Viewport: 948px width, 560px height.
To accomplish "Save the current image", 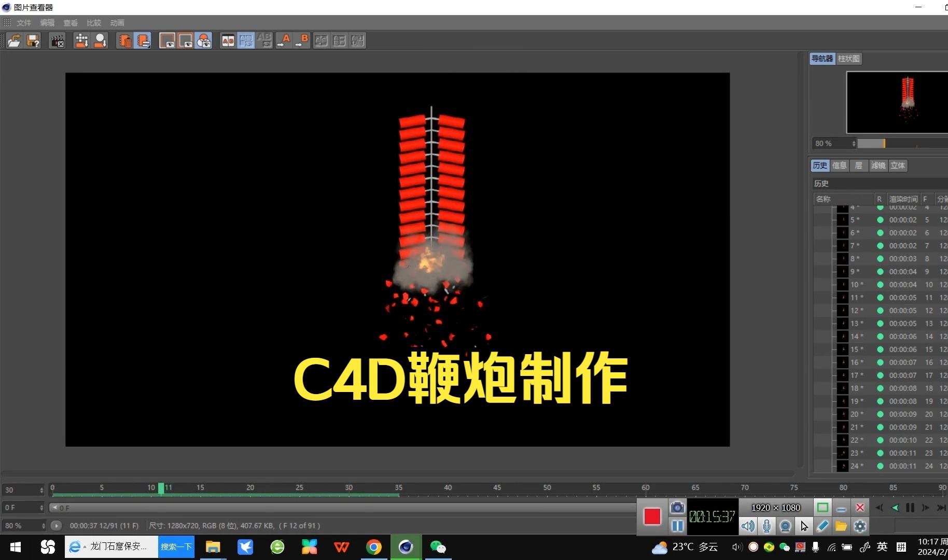I will click(33, 40).
